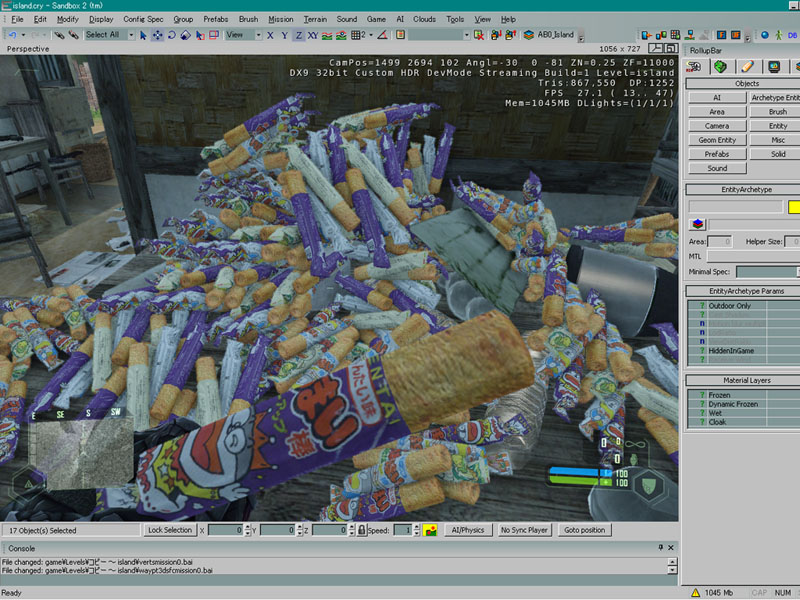This screenshot has width=800, height=600.
Task: Click the Load Selected Objects icon
Action: point(510,35)
